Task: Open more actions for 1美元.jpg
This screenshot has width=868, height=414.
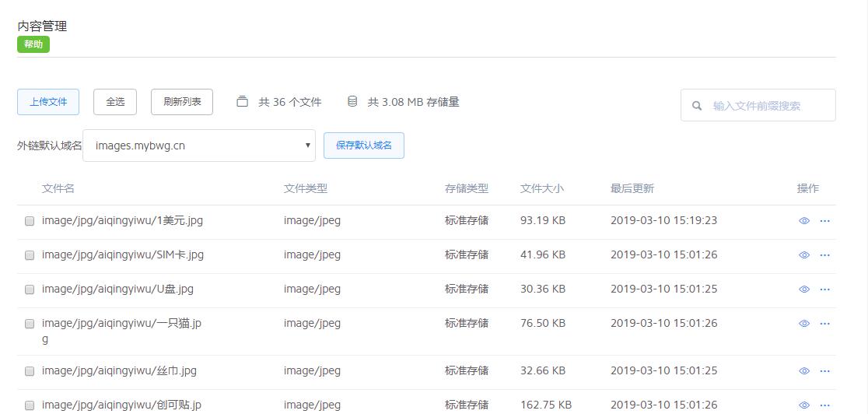Action: (x=825, y=221)
